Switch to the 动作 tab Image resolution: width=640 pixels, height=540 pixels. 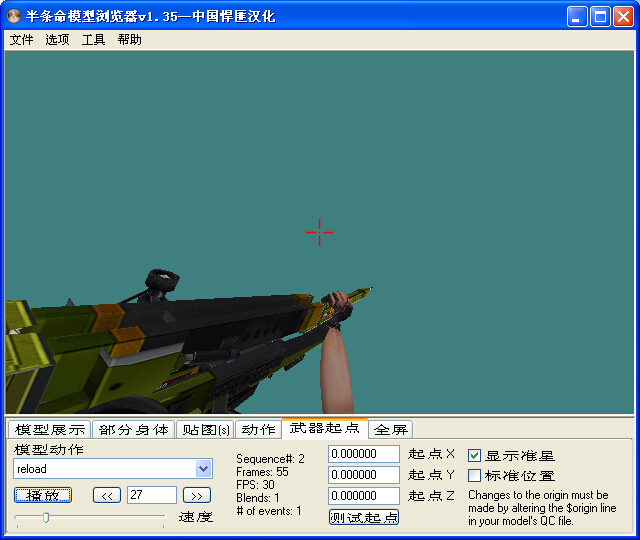[258, 429]
